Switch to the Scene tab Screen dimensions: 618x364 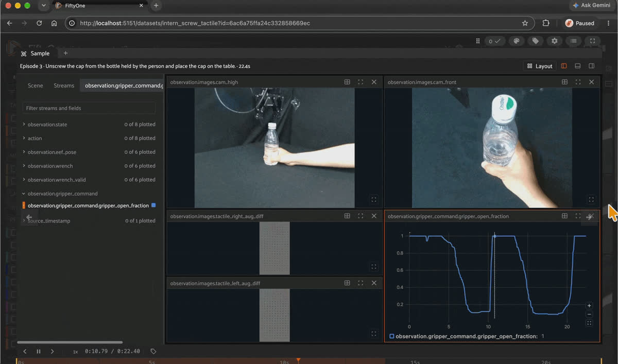click(x=36, y=85)
